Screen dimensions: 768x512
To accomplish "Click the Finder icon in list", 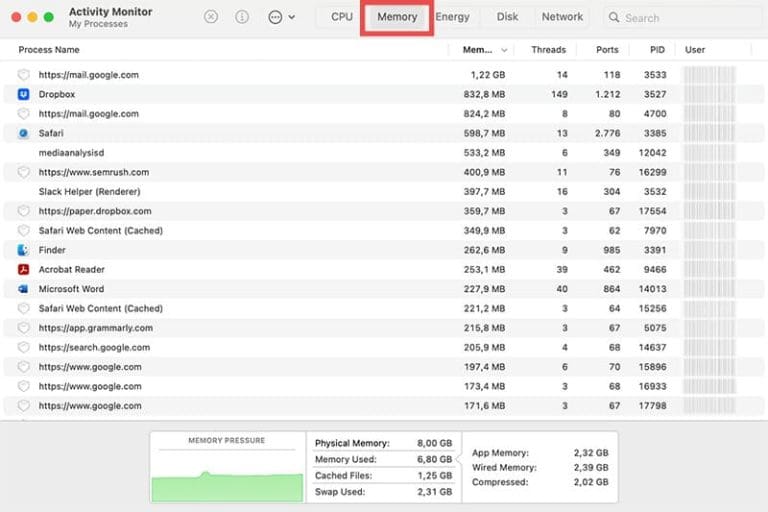I will 24,250.
